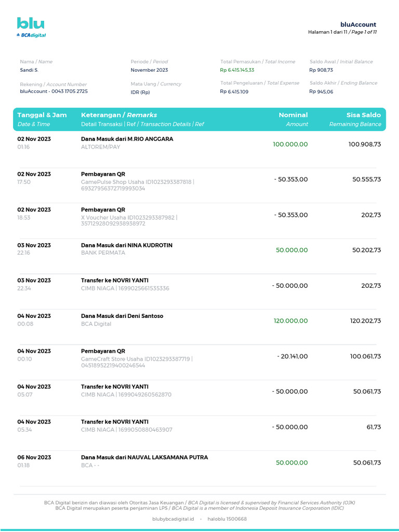Select 'Dana Masuk dari NAUVAL LAKSAMANA PUTRA' remark
The image size is (399, 532).
tap(144, 457)
